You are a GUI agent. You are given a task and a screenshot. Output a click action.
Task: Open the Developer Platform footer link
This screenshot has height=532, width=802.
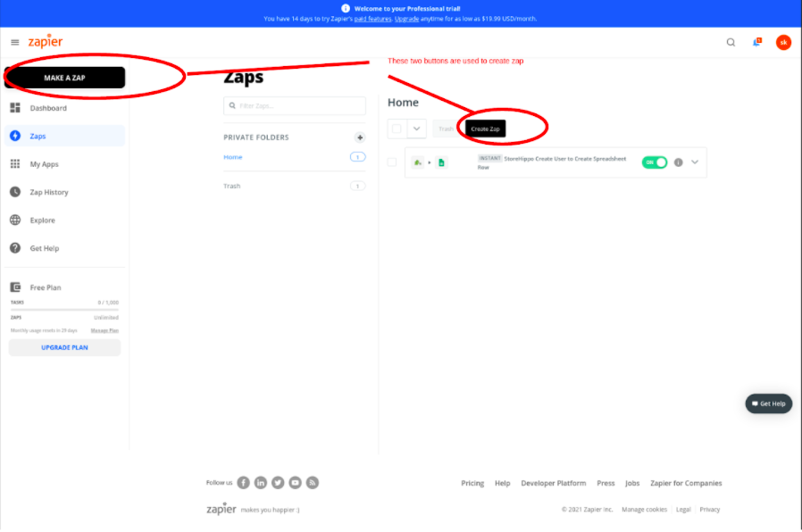click(554, 484)
